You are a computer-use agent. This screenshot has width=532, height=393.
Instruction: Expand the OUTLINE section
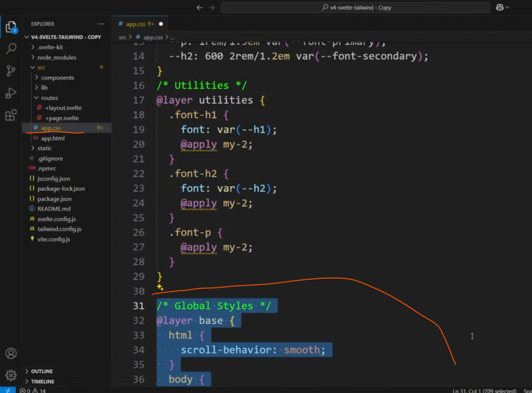coord(42,372)
